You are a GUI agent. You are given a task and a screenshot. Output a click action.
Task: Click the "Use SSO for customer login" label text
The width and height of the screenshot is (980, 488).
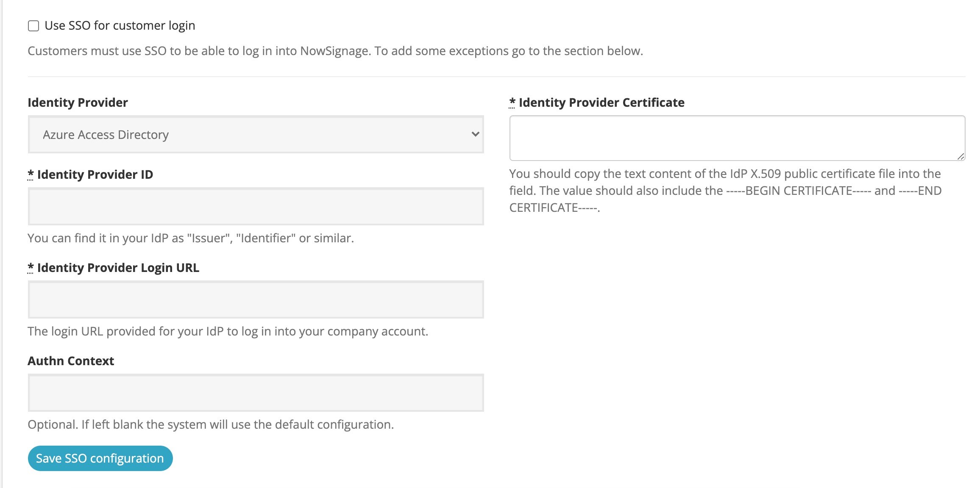pyautogui.click(x=120, y=26)
